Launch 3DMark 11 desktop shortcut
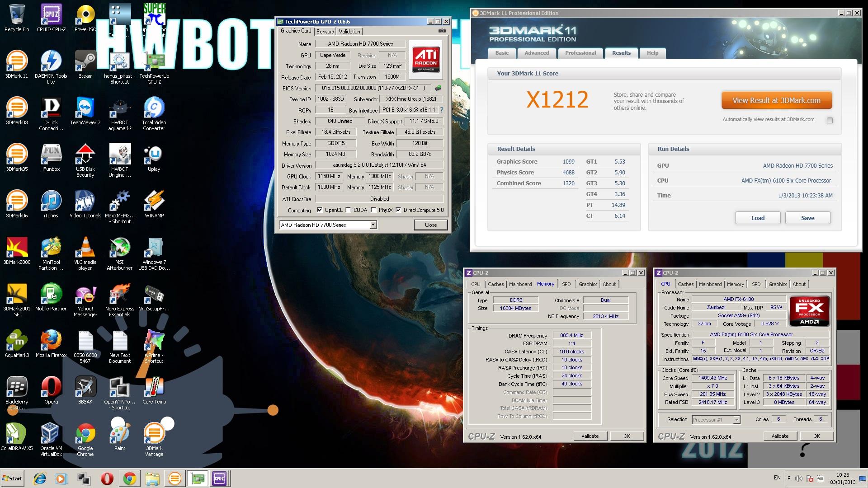 (17, 65)
